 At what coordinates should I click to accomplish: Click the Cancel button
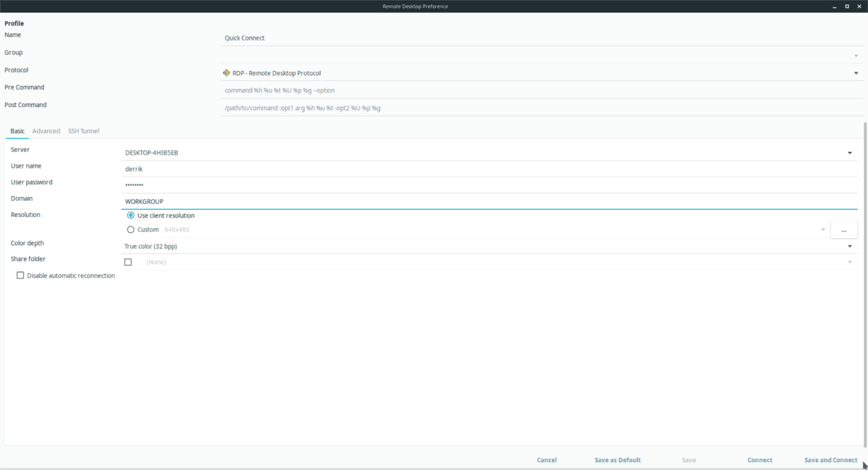pos(546,460)
